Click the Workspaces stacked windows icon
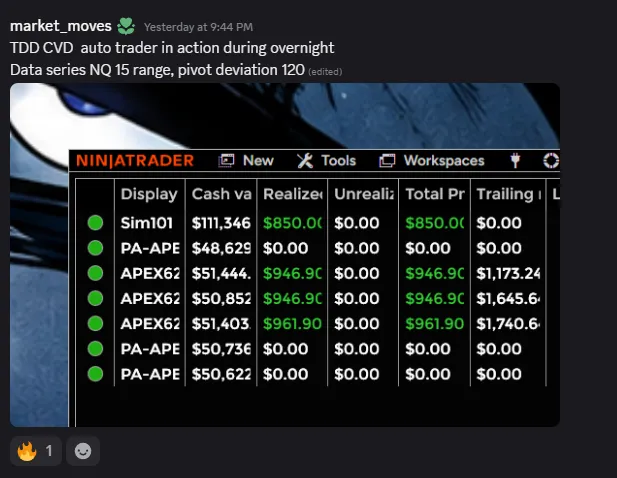The image size is (617, 478). (x=387, y=161)
